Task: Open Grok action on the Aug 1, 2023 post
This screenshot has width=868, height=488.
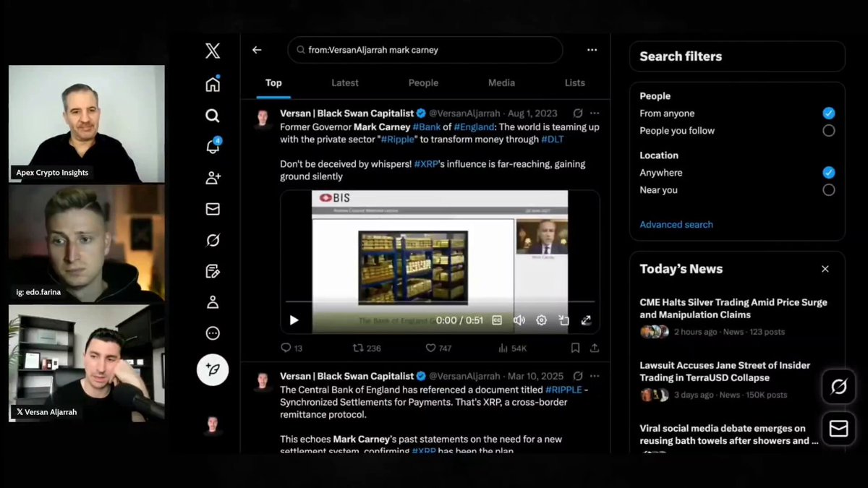Action: [x=577, y=113]
